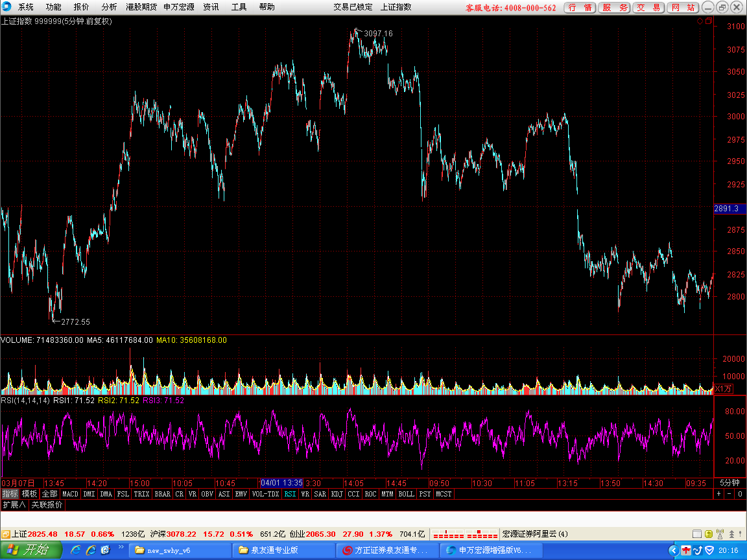The height and width of the screenshot is (560, 747).
Task: Open the 工具 menu
Action: click(239, 7)
